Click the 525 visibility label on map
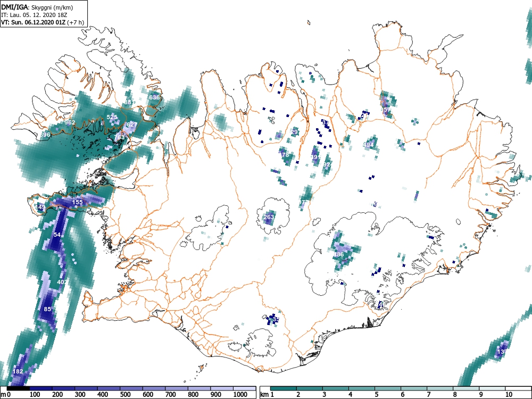 coord(112,117)
